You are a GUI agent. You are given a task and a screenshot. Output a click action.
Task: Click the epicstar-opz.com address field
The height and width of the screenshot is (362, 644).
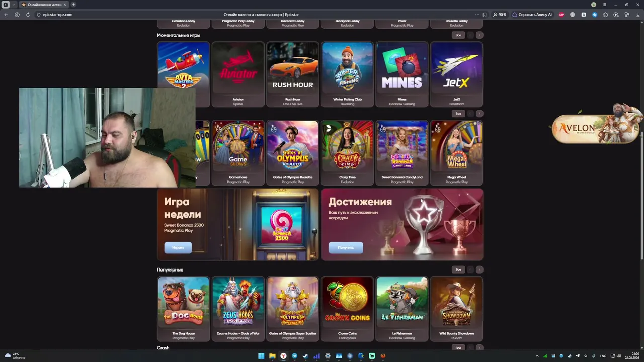(x=58, y=15)
